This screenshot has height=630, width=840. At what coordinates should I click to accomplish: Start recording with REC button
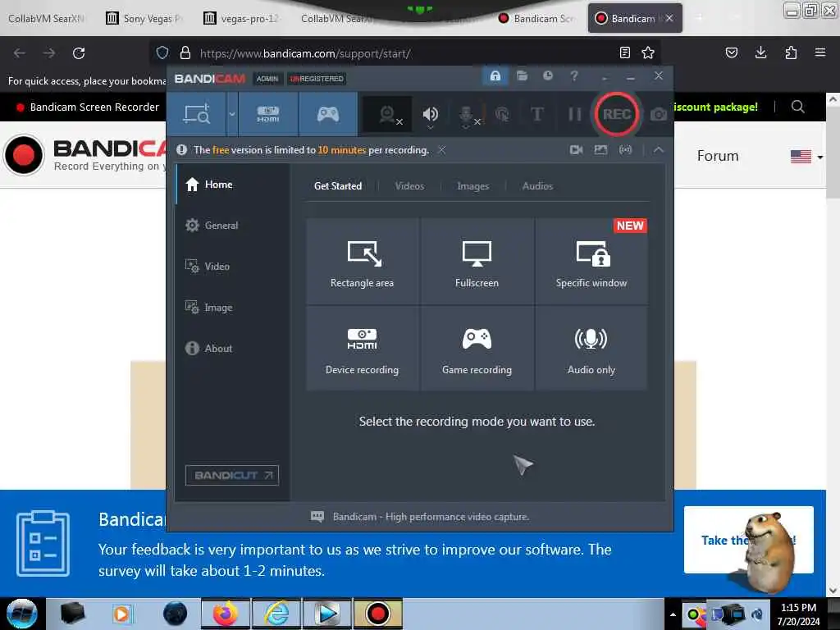tap(616, 114)
